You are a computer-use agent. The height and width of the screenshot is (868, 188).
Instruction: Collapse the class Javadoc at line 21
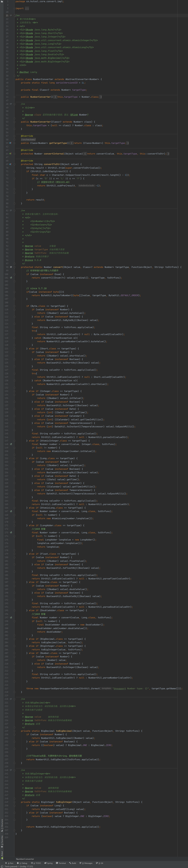coord(14,15)
